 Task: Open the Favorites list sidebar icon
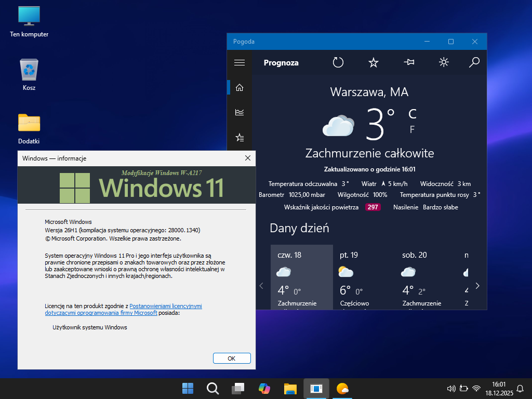point(240,137)
